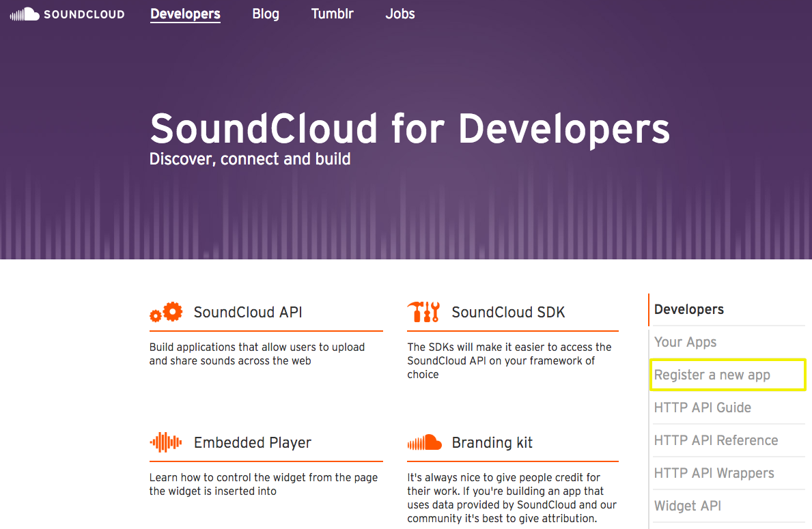The height and width of the screenshot is (529, 812).
Task: Open the Embedded Player heading link
Action: click(x=252, y=442)
